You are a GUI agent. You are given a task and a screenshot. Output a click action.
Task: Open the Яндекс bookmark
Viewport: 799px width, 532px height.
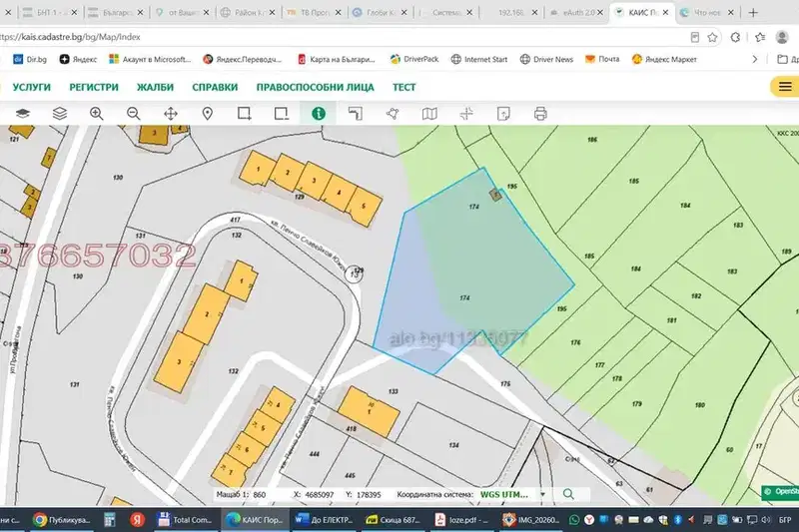78,59
